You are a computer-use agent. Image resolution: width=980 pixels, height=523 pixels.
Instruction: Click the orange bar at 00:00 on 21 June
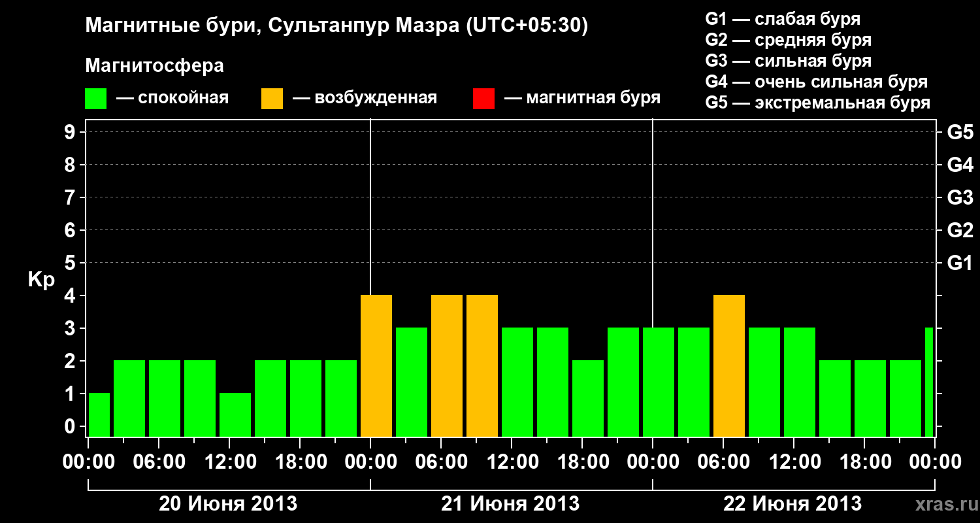376,365
